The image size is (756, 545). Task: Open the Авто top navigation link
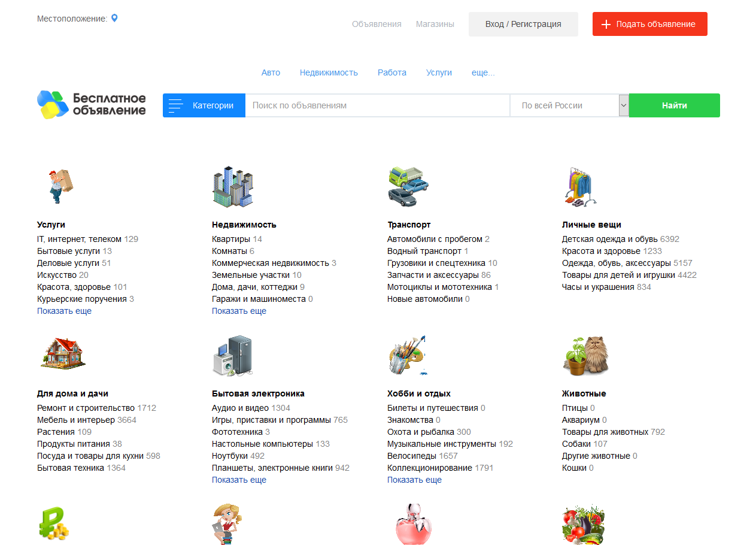271,72
